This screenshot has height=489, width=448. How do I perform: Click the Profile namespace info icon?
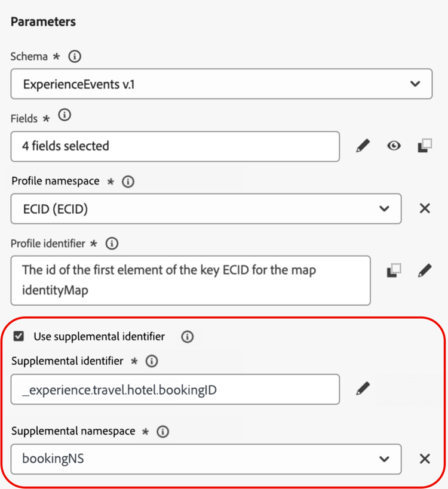pyautogui.click(x=128, y=182)
